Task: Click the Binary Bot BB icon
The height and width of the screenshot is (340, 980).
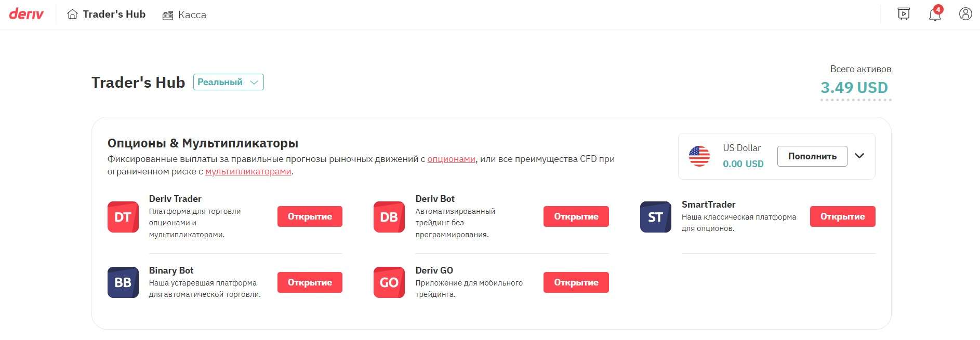Action: 123,282
